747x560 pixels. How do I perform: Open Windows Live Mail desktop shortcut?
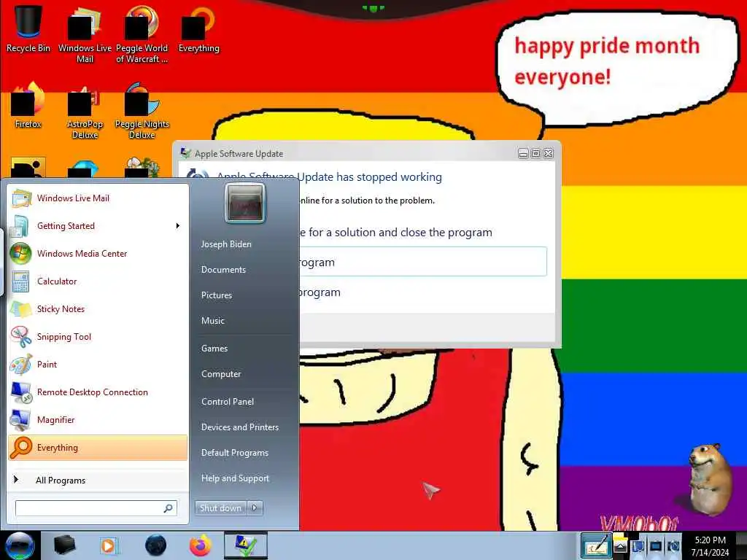85,34
